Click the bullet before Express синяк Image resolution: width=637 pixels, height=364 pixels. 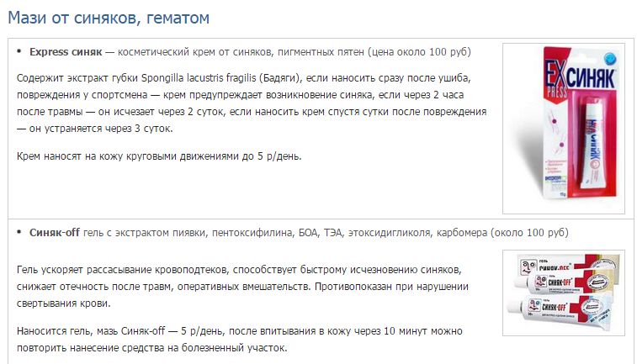point(19,51)
